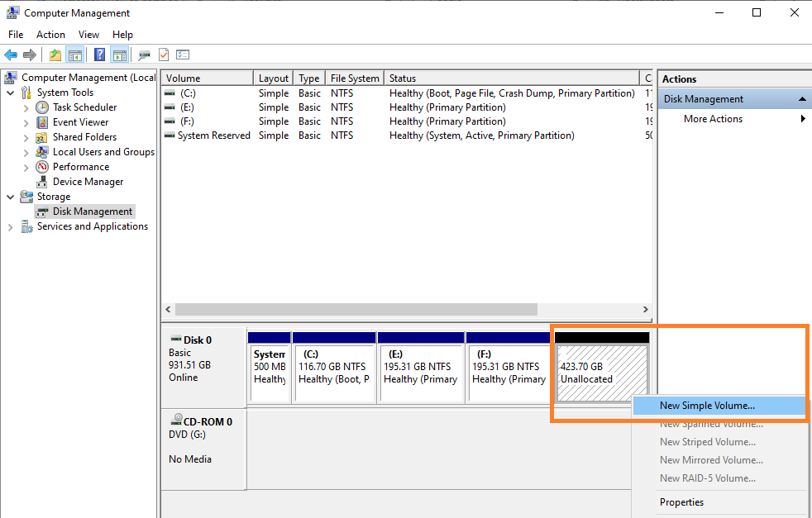
Task: Expand the Task Scheduler node
Action: tap(26, 108)
